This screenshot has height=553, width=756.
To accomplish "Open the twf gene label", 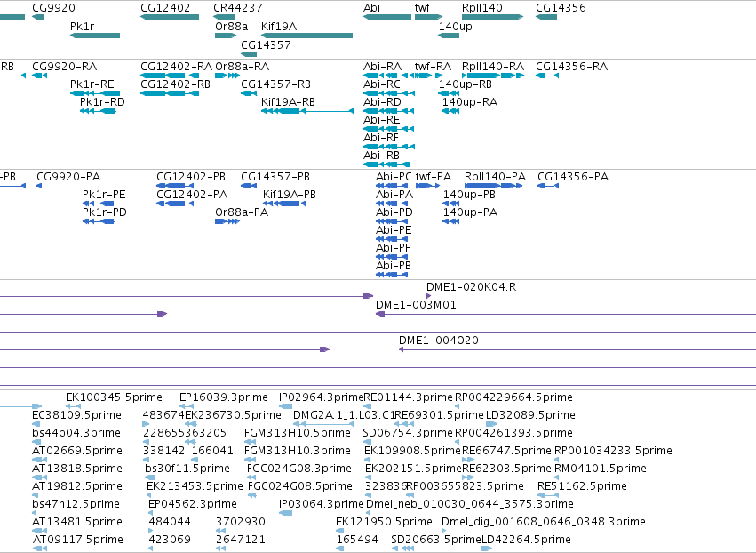I will point(422,8).
